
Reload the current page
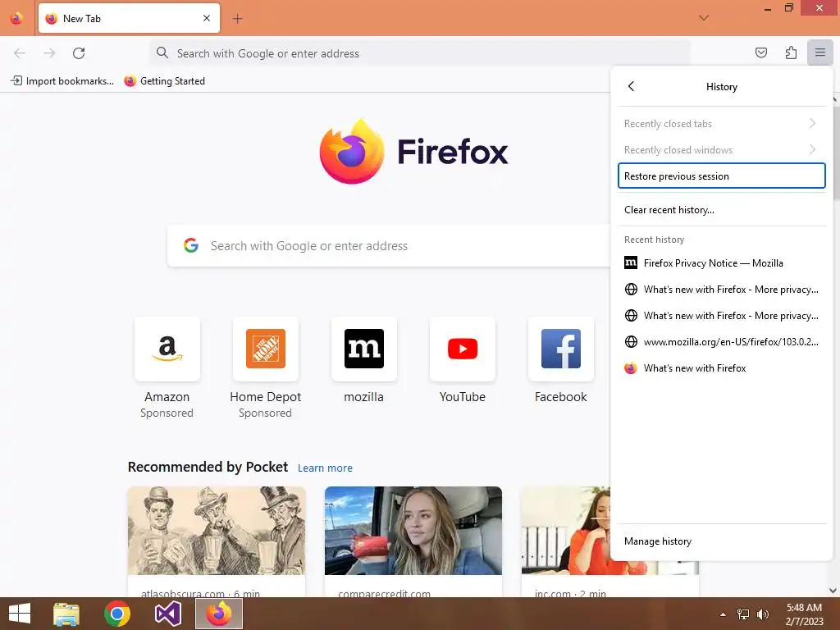(79, 53)
